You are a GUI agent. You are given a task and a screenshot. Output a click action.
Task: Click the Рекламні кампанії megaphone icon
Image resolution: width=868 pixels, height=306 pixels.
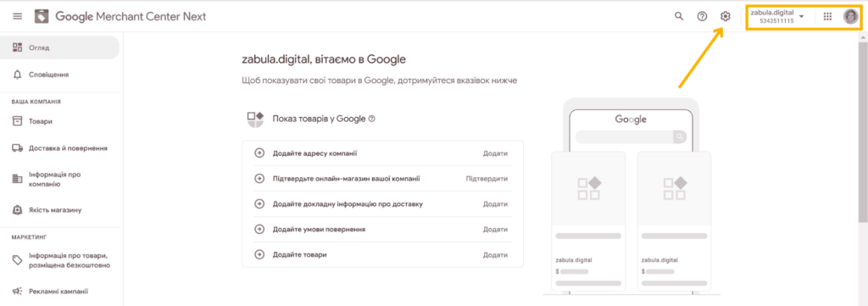(x=17, y=292)
